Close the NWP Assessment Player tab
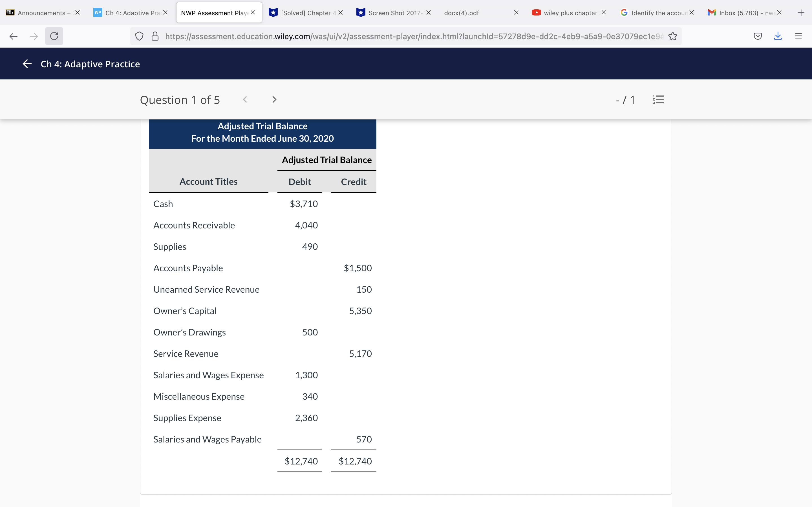The height and width of the screenshot is (507, 812). click(x=253, y=12)
